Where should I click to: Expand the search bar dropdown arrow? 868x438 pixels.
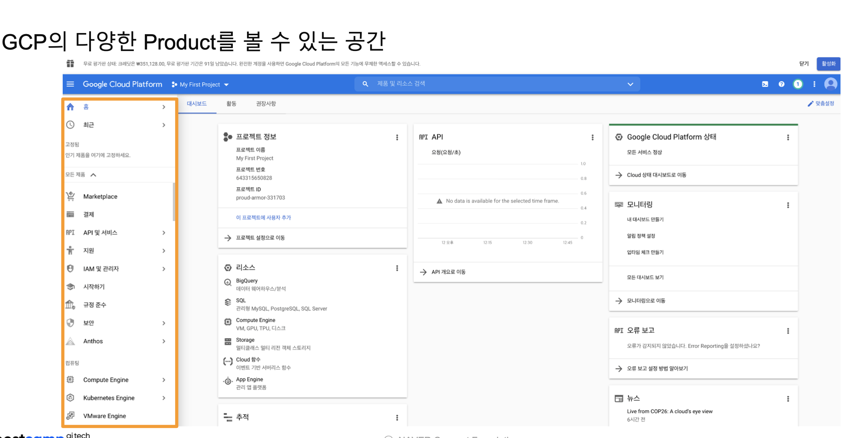630,84
